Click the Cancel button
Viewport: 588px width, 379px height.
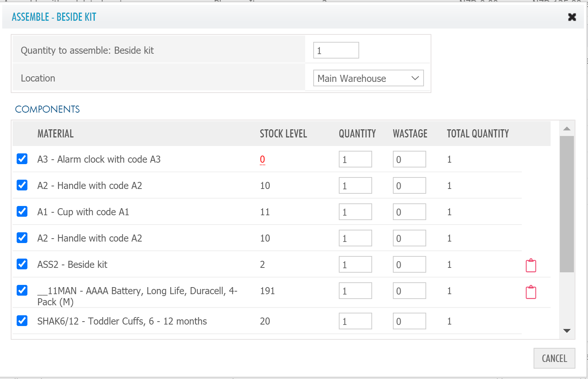554,358
